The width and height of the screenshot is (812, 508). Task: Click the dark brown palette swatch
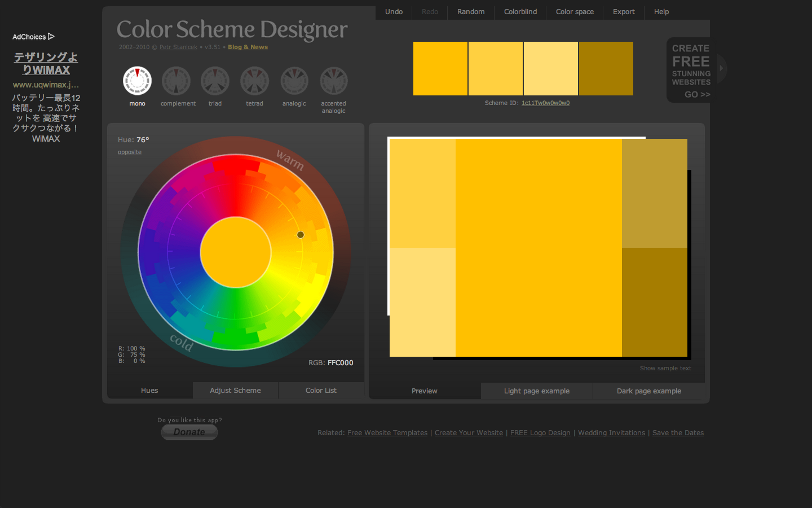click(606, 68)
